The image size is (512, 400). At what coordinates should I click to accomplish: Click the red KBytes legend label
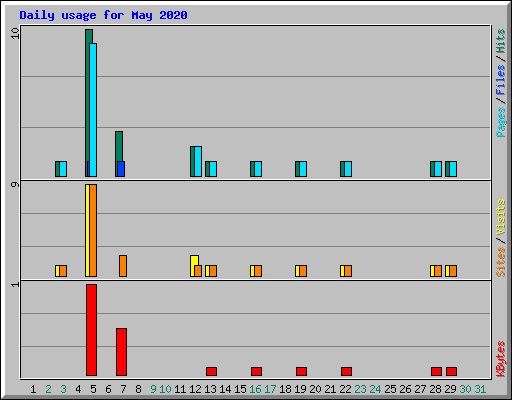[500, 359]
